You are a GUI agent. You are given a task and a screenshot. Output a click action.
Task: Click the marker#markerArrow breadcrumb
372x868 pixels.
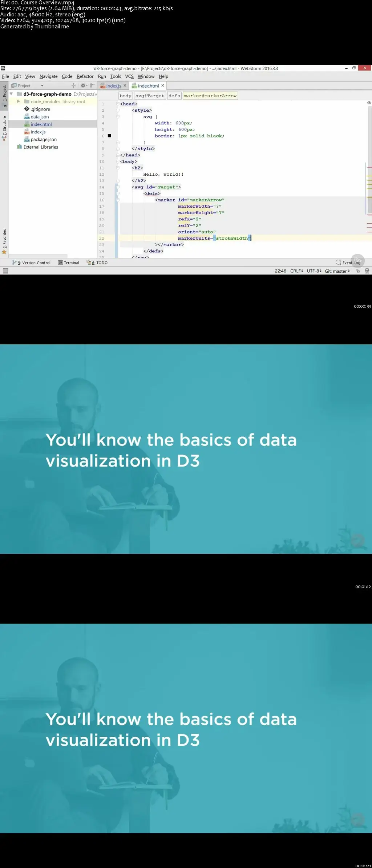[x=210, y=96]
